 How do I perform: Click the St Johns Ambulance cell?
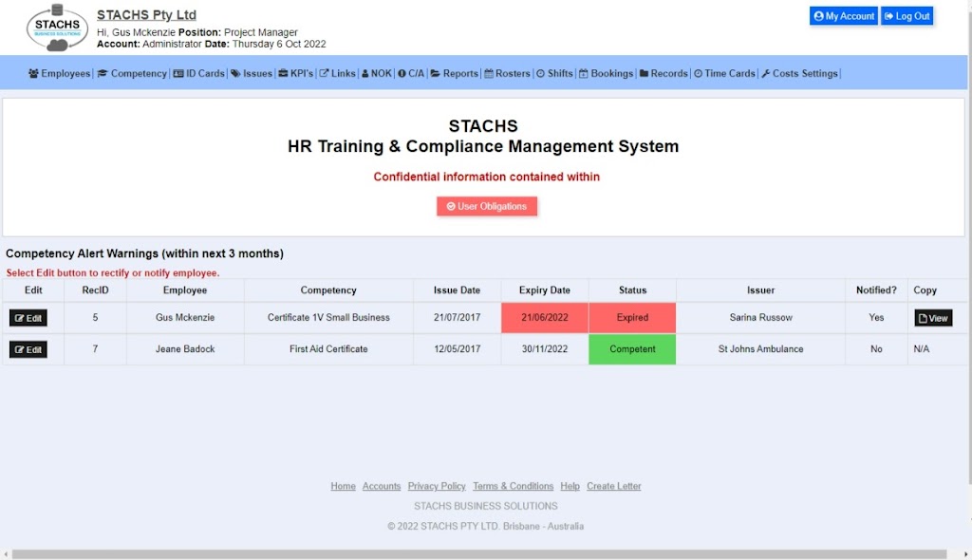pos(760,349)
